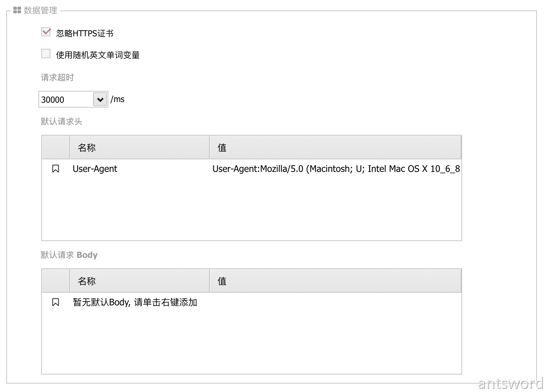Click the 数据管理 section title
The image size is (546, 392).
point(41,10)
